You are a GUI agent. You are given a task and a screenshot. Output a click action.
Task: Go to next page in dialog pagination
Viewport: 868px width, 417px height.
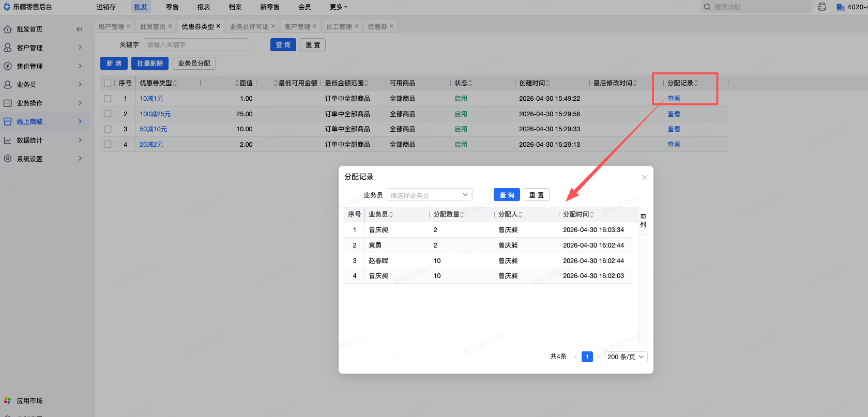(x=599, y=357)
